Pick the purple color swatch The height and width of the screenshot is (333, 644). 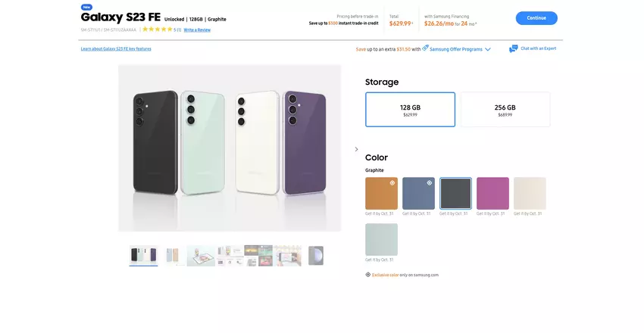(x=492, y=194)
